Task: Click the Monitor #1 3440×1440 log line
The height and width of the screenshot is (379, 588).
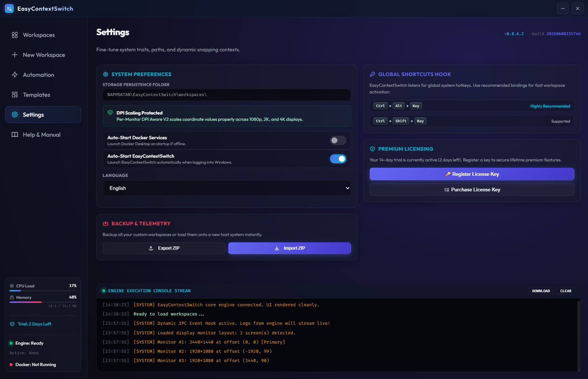Action: pos(209,342)
